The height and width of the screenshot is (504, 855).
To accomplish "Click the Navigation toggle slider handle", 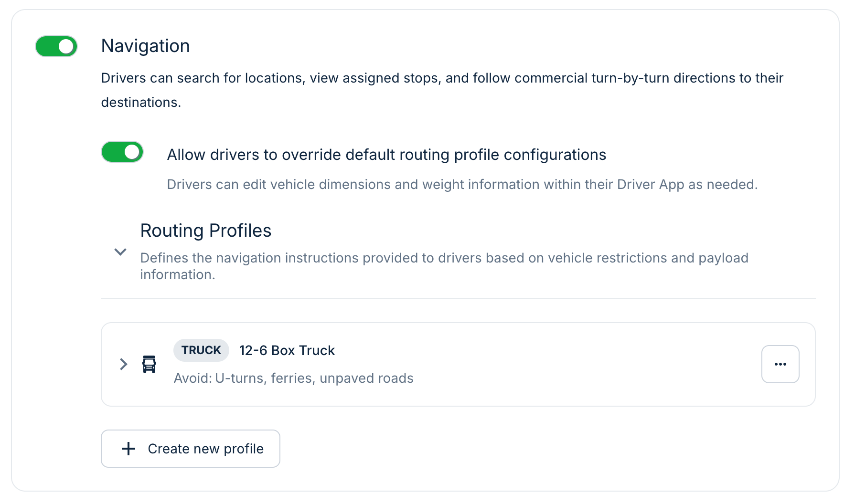I will [x=65, y=46].
